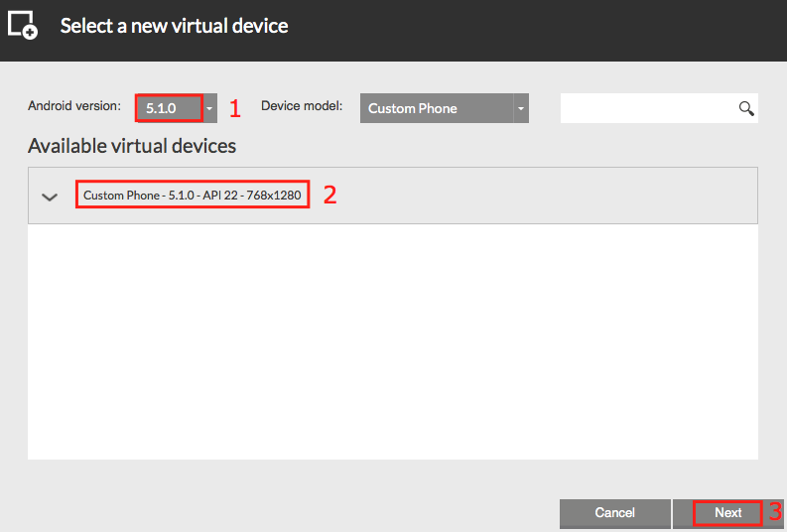Screen dimensions: 787x532
Task: Click the add virtual device icon in header
Action: coord(23,25)
